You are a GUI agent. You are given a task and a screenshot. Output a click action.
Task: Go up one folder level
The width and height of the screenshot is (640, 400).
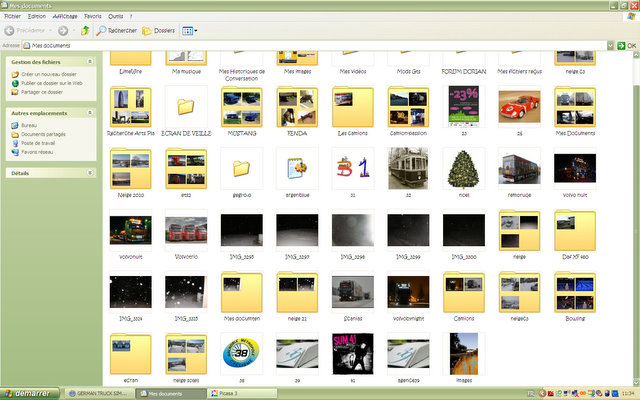pos(85,31)
